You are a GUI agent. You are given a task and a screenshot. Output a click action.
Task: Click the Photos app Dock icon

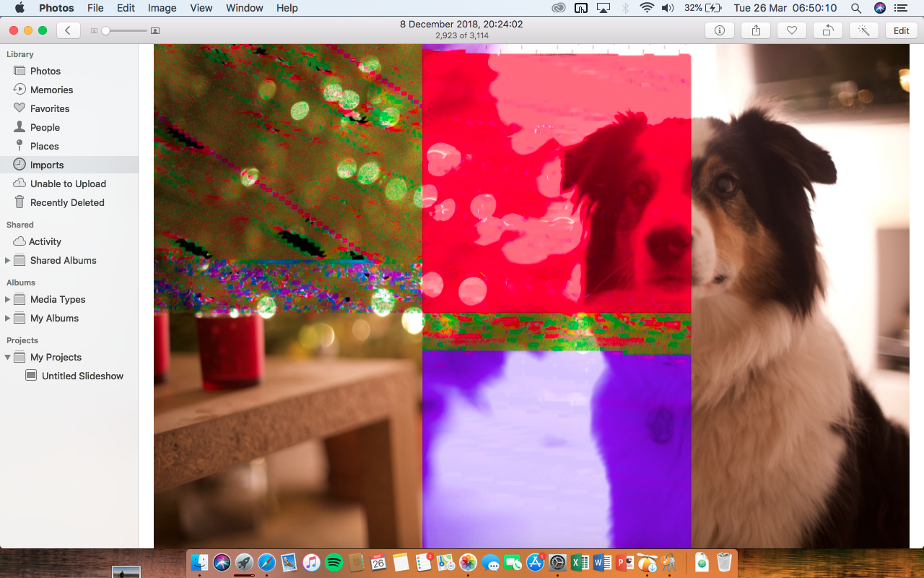point(468,562)
